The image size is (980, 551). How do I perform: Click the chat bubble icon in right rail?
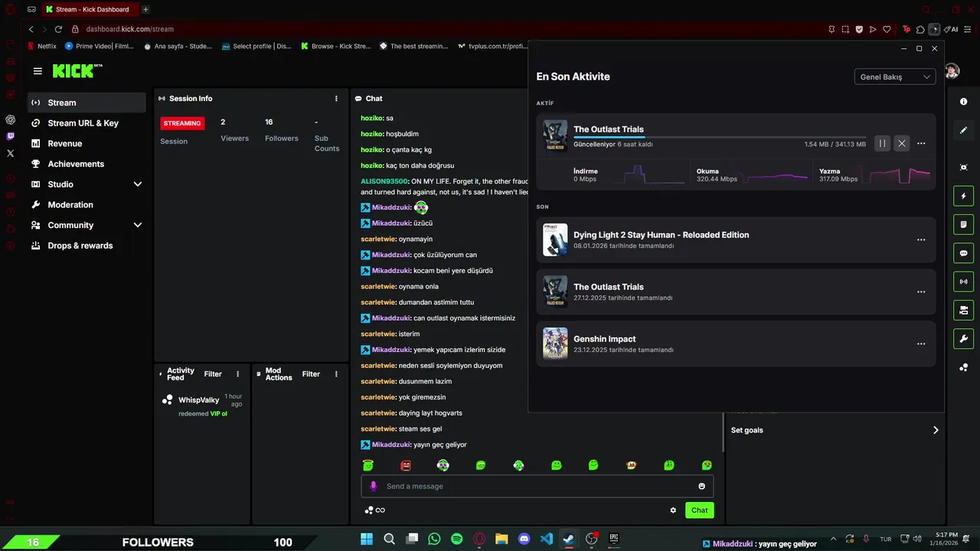tap(963, 253)
